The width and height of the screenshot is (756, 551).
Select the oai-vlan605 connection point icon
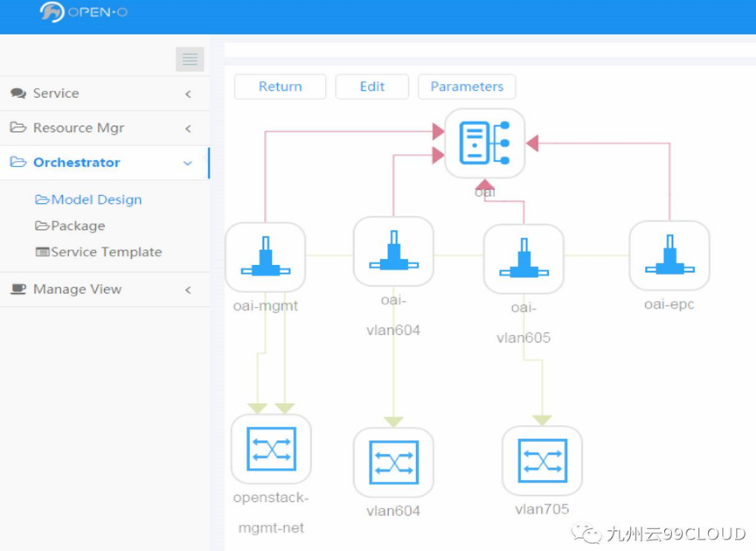pyautogui.click(x=524, y=259)
